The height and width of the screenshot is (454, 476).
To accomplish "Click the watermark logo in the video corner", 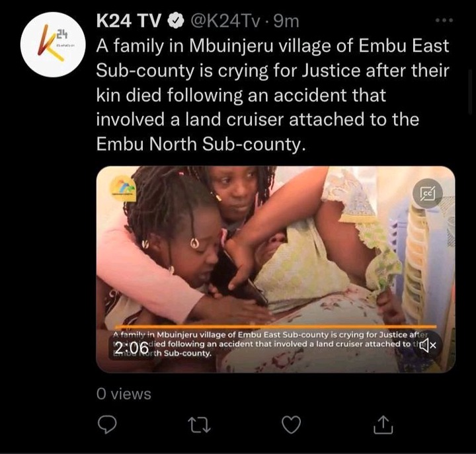I will pyautogui.click(x=123, y=189).
